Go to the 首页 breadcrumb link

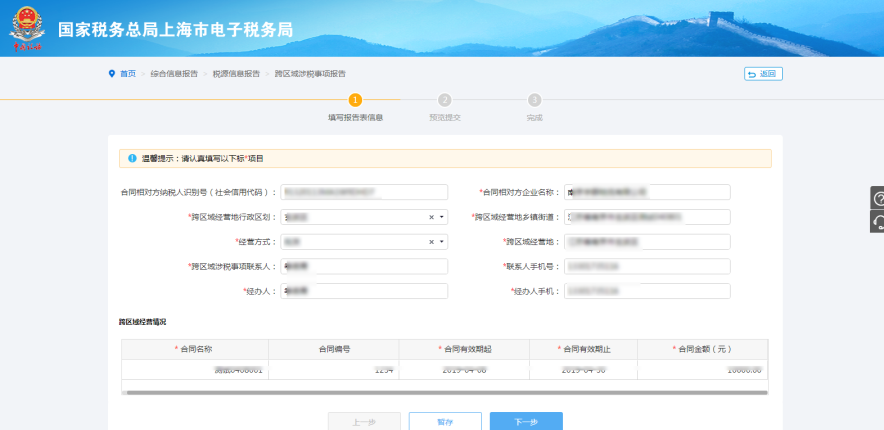pyautogui.click(x=128, y=74)
